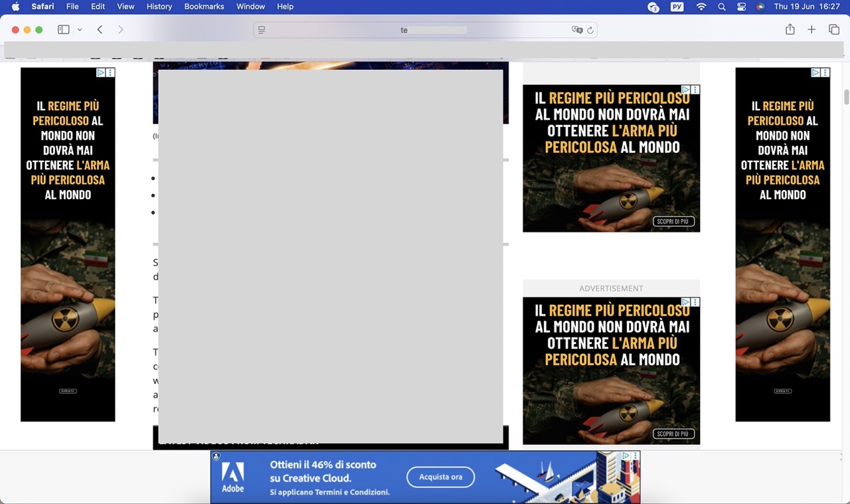Go back with the back arrow

(x=100, y=30)
